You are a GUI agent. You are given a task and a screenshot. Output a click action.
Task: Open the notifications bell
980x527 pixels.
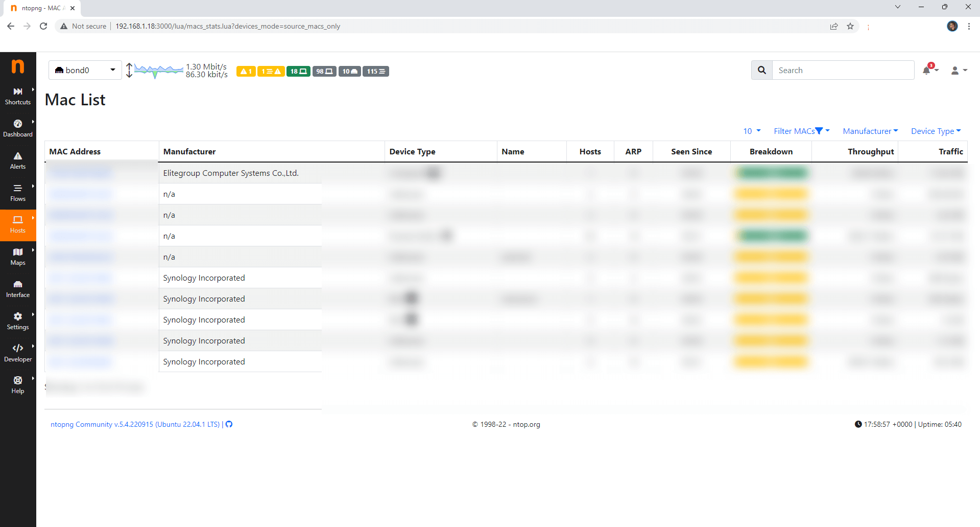point(929,70)
